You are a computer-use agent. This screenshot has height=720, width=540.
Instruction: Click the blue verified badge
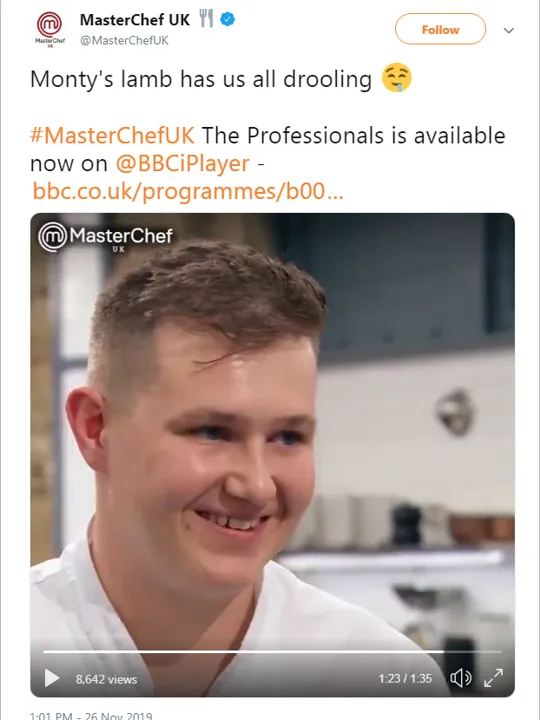click(x=228, y=19)
